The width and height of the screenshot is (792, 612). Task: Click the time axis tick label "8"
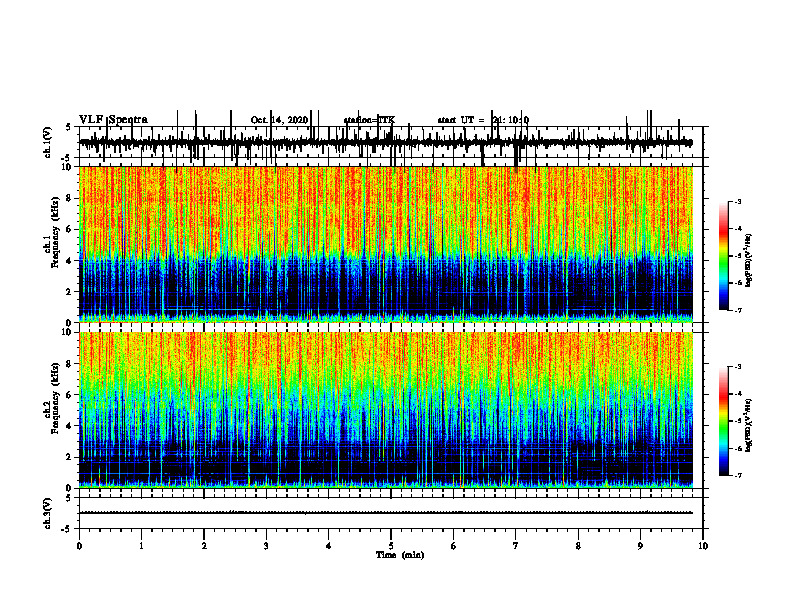coord(578,546)
